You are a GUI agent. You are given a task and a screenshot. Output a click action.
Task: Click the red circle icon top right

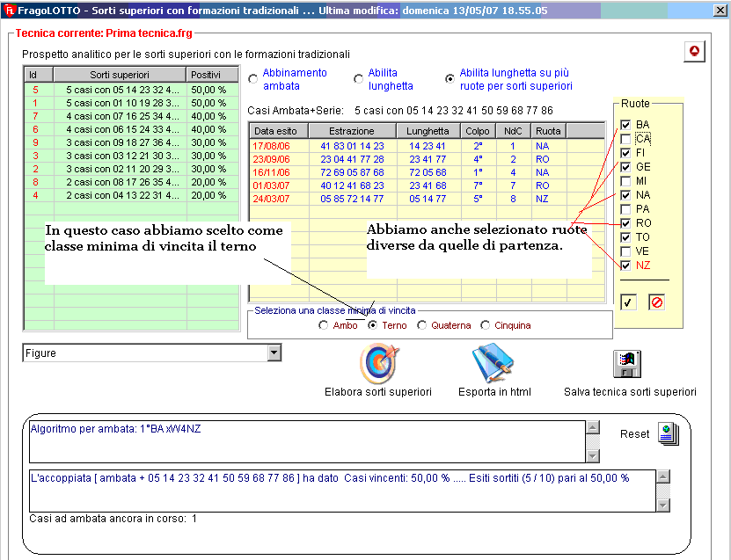point(694,52)
